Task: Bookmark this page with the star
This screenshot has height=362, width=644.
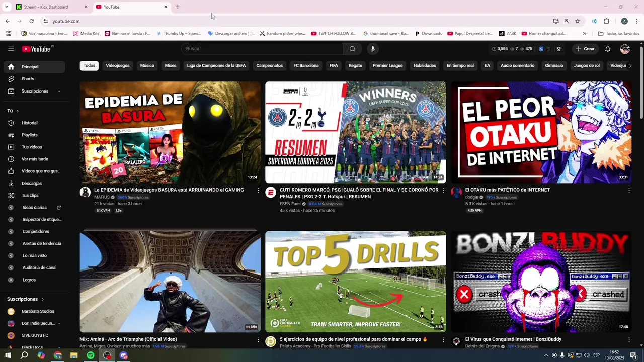Action: coord(578,21)
